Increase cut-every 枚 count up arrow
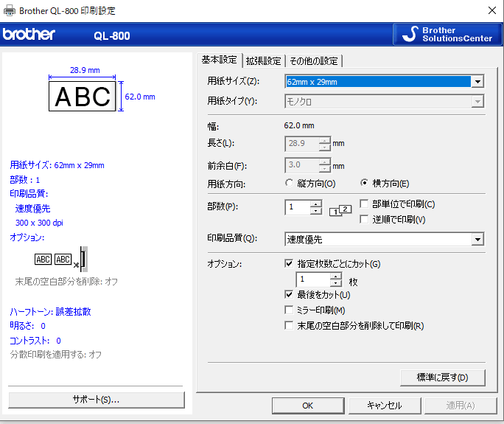This screenshot has width=504, height=424. (335, 276)
